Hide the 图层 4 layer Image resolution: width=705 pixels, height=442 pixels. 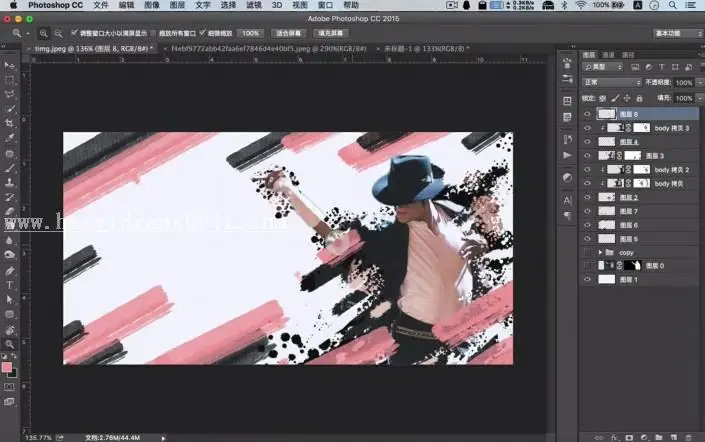[587, 142]
